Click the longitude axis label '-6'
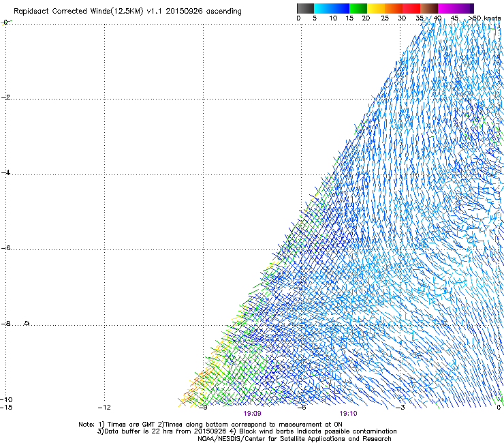Image resolution: width=504 pixels, height=443 pixels. click(302, 408)
